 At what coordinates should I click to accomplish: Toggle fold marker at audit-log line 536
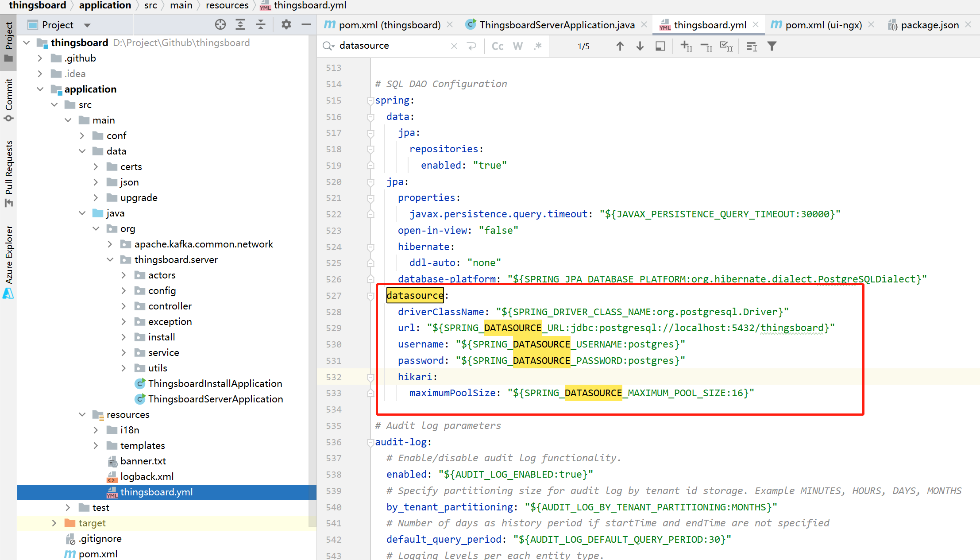coord(370,443)
